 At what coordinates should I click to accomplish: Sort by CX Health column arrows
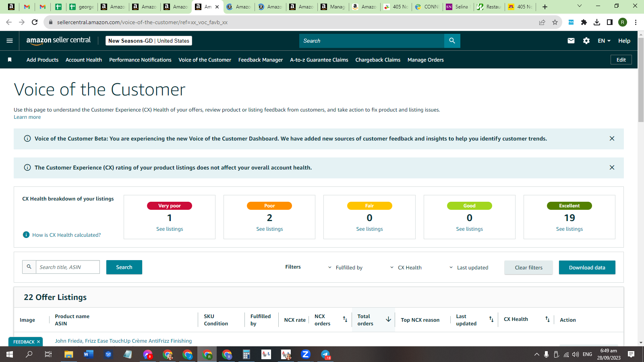[x=547, y=319]
